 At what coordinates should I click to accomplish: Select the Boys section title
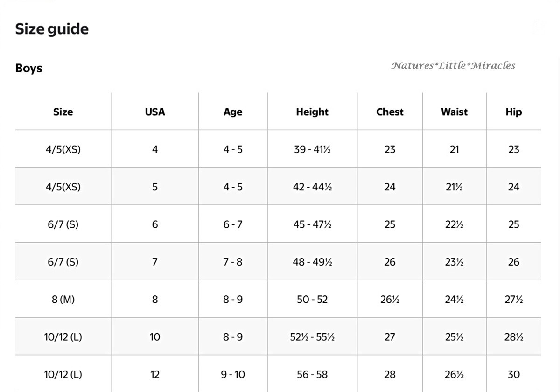click(x=29, y=68)
